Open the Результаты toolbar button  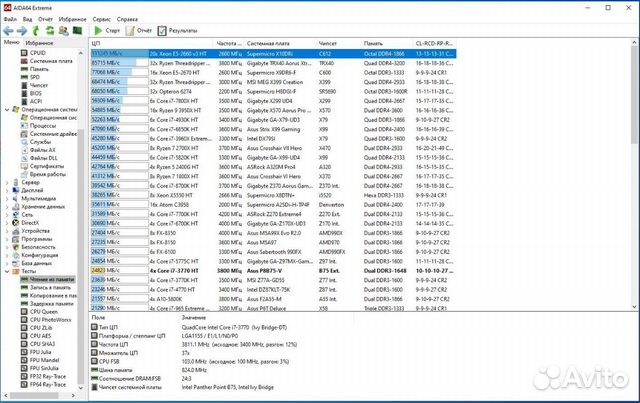pos(178,31)
